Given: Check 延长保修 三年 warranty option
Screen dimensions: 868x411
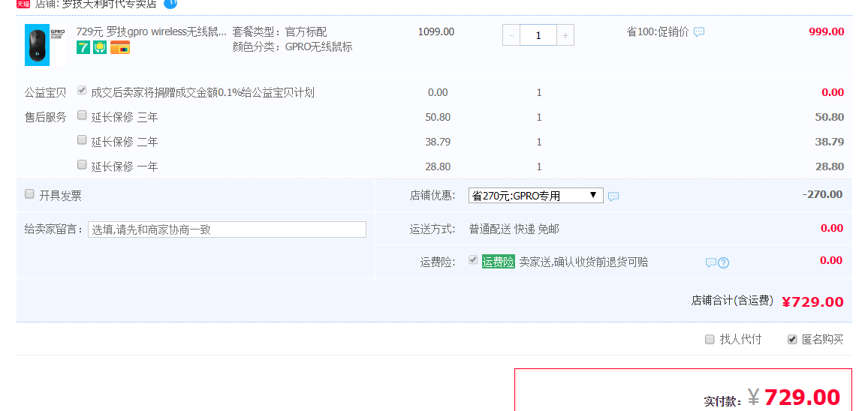Looking at the screenshot, I should click(82, 115).
